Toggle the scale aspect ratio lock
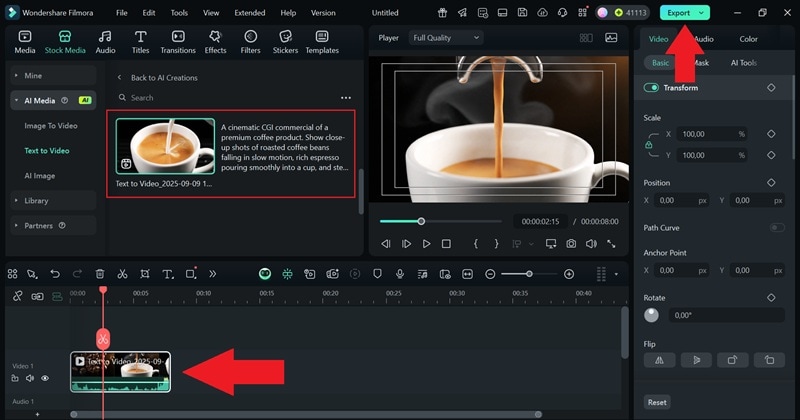This screenshot has height=420, width=800. click(648, 144)
